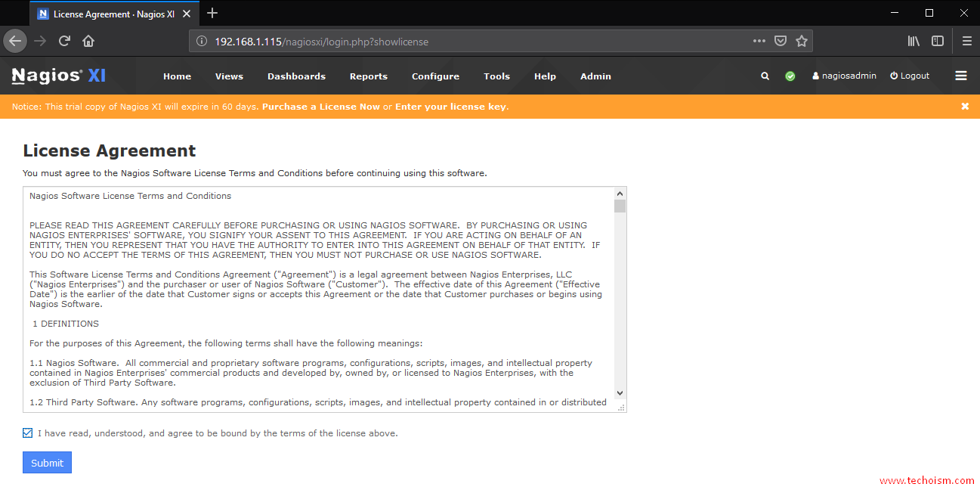Open the Reports menu
The height and width of the screenshot is (490, 980).
pos(369,76)
